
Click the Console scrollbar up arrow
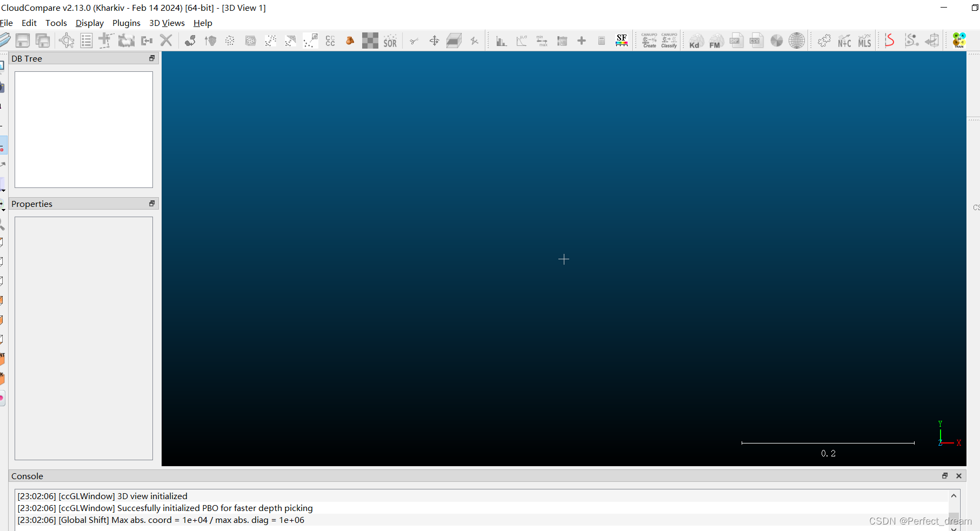click(954, 496)
